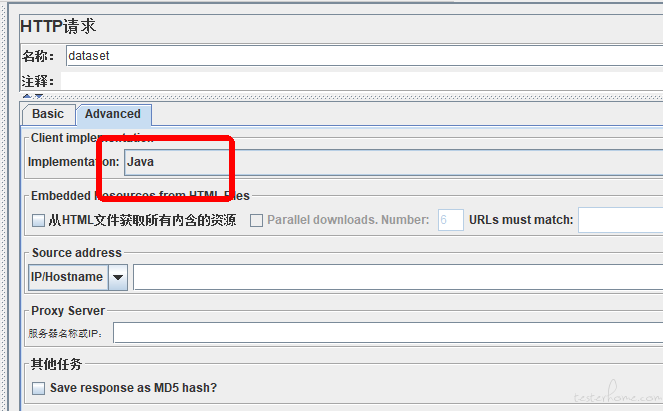Click the down-arrow expand icon on the divider
The width and height of the screenshot is (663, 411).
39,96
